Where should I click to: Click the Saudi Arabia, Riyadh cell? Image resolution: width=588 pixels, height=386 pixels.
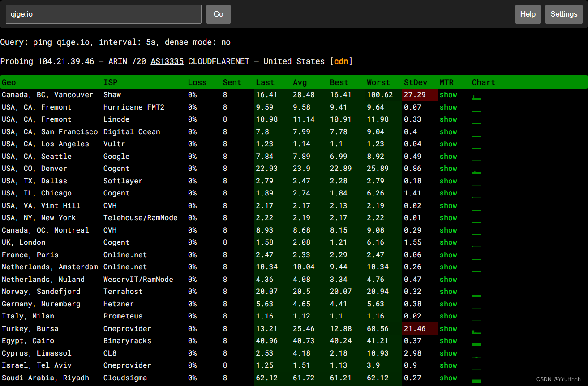(45, 378)
